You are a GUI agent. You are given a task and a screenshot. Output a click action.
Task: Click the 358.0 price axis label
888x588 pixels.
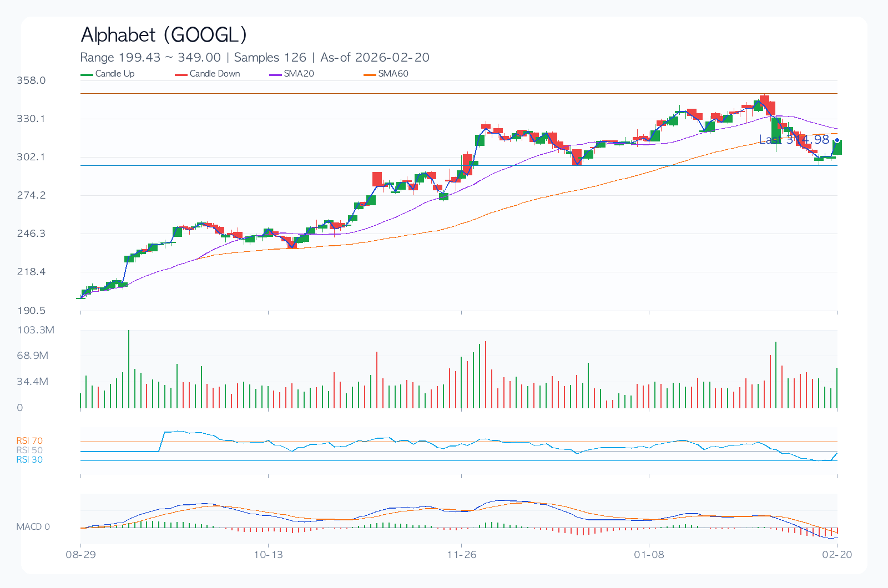31,80
